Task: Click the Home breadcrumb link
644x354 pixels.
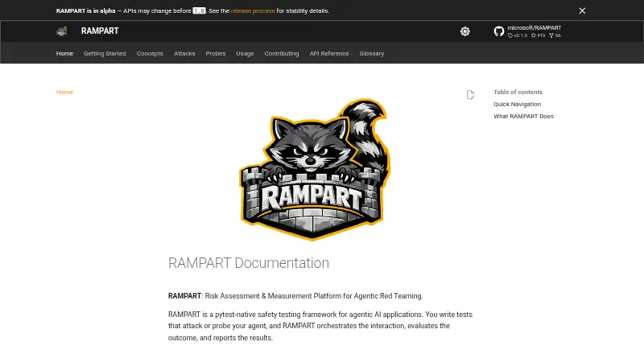Action: [64, 92]
